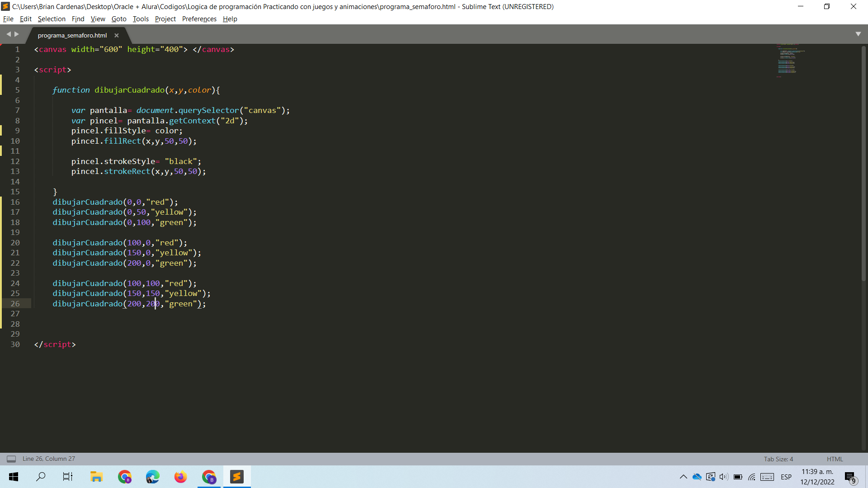Click the vertical scrollbar of the editor

(863, 163)
